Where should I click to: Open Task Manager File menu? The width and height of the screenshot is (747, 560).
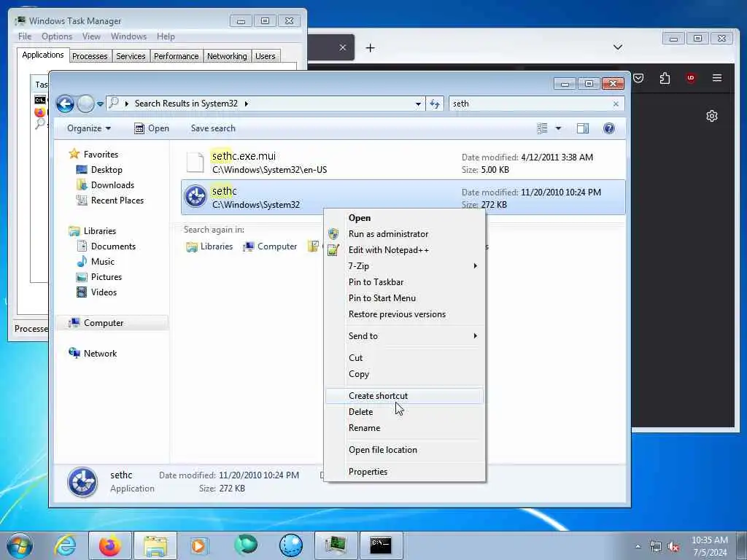click(x=25, y=36)
